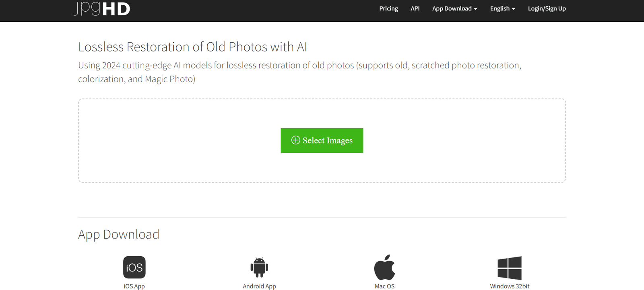Open the Mac OS text link
The height and width of the screenshot is (290, 644).
[x=384, y=286]
